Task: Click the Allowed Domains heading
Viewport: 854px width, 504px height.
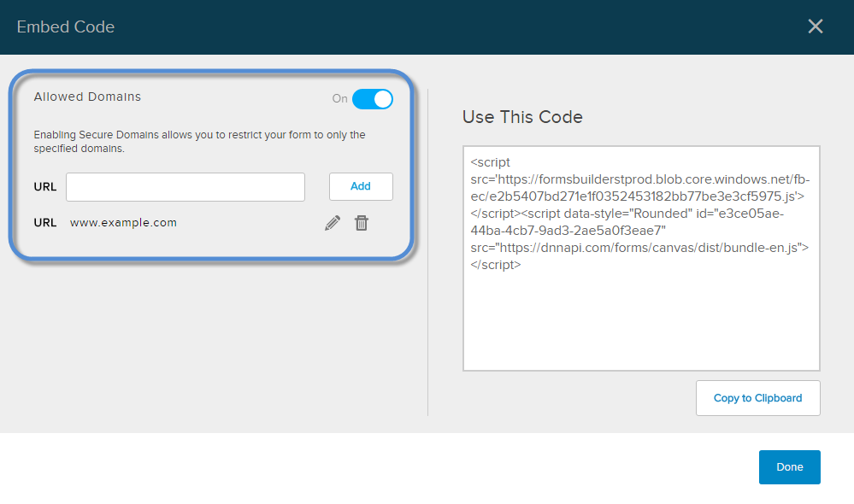Action: 87,97
